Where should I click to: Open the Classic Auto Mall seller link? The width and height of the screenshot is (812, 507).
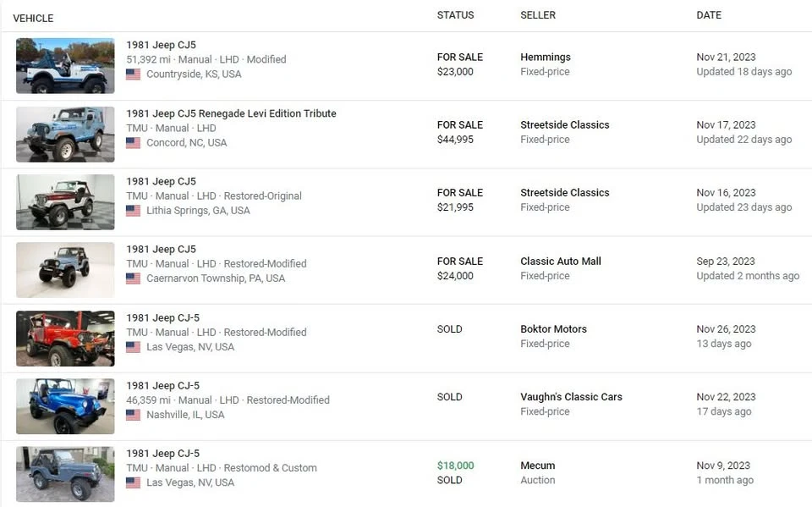click(x=560, y=262)
